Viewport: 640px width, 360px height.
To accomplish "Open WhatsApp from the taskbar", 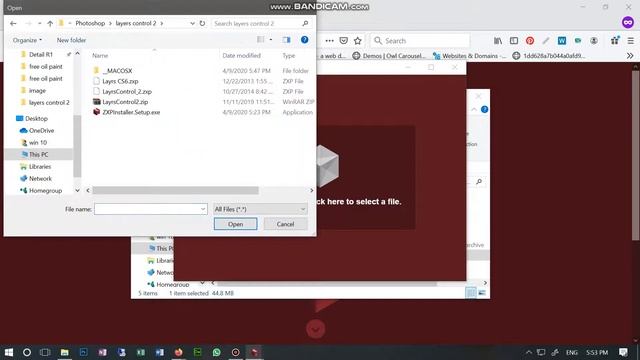I will click(x=216, y=352).
